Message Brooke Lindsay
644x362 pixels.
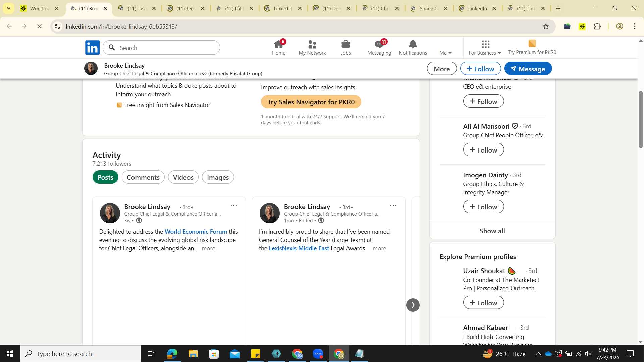pos(528,69)
